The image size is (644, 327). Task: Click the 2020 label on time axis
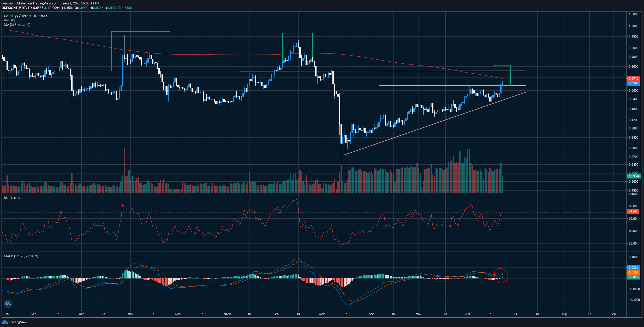[x=227, y=314]
